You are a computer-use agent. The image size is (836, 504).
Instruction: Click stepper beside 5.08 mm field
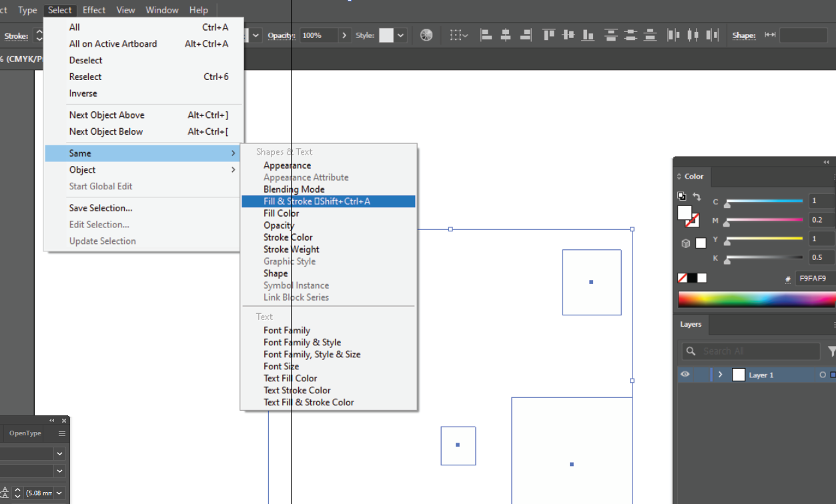(18, 493)
